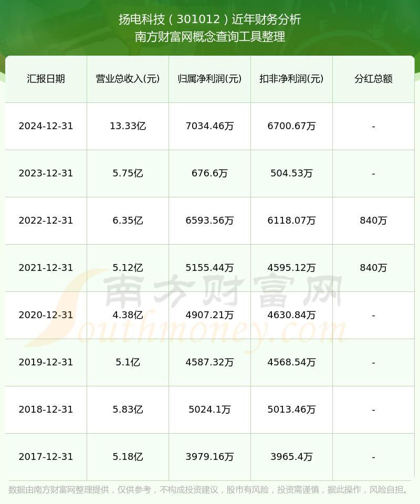Select the 6700.67万 cell
The image size is (420, 504).
pos(291,126)
